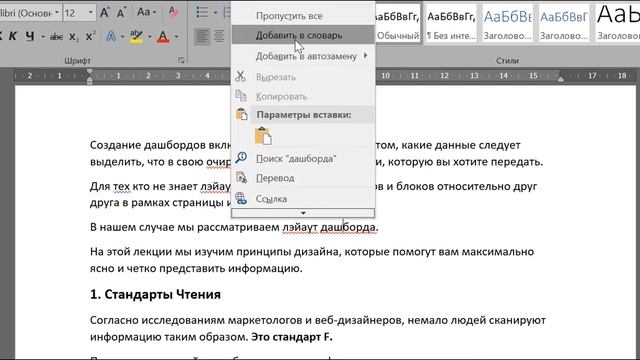Clear all formatting
The height and width of the screenshot is (360, 640).
coord(173,12)
